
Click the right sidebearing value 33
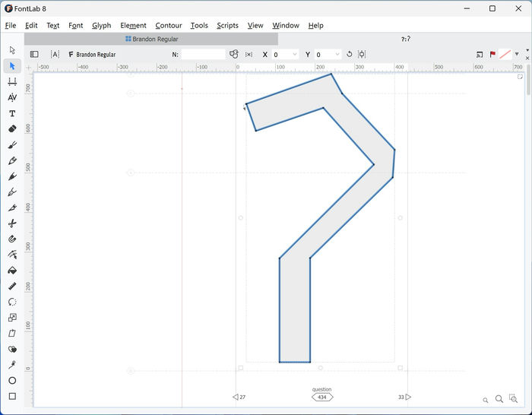pyautogui.click(x=401, y=397)
